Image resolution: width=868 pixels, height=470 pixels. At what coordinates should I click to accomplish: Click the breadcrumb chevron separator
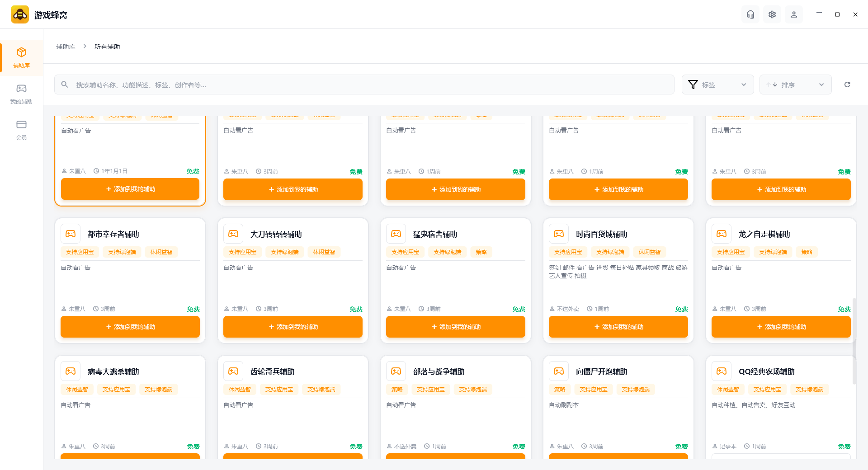tap(85, 47)
